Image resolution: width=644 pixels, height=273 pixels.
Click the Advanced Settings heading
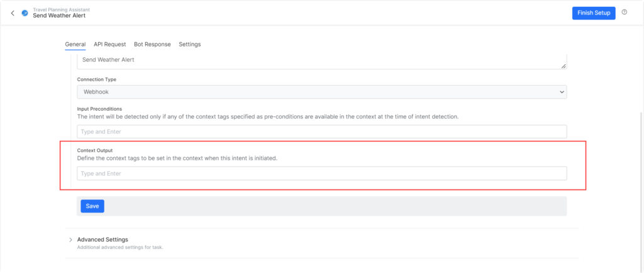tap(103, 240)
